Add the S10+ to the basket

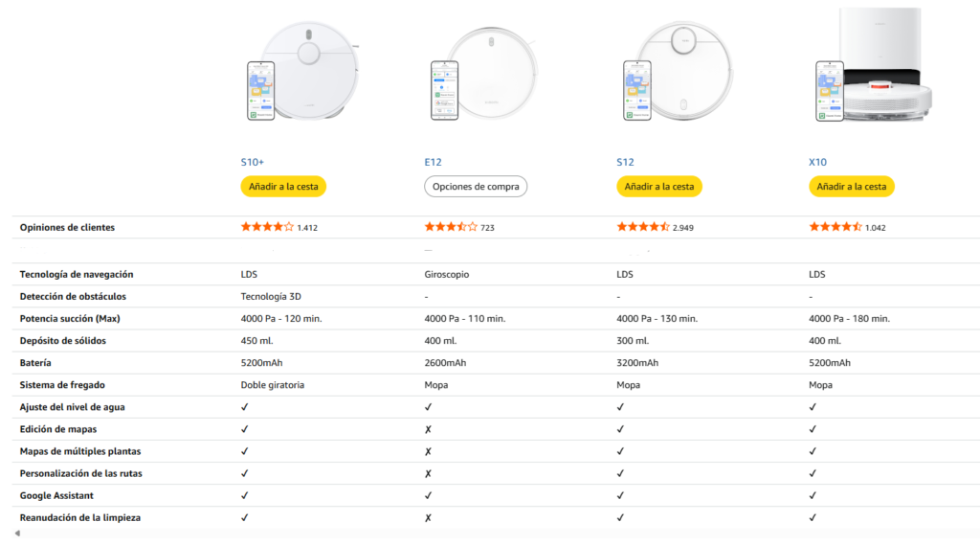tap(283, 186)
